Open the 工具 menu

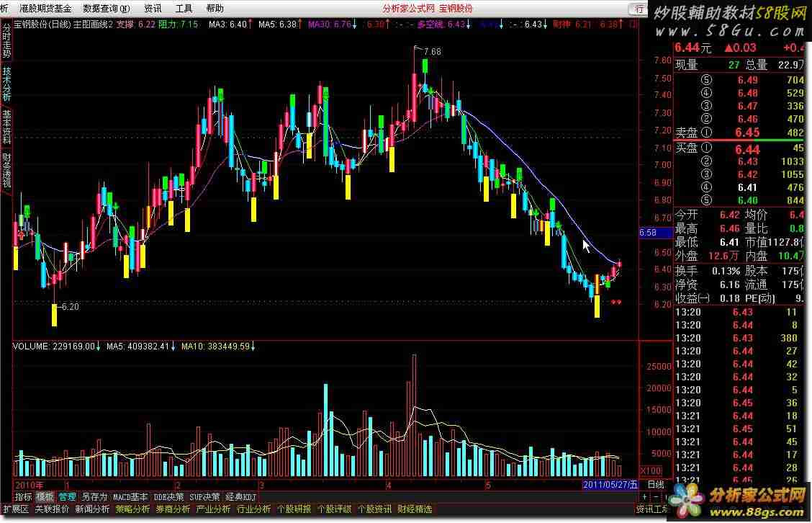coord(184,9)
